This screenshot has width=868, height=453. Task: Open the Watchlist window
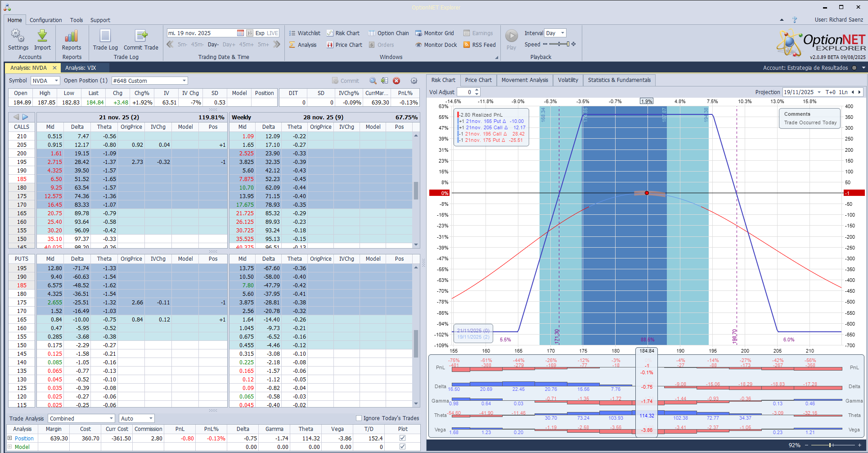point(305,33)
